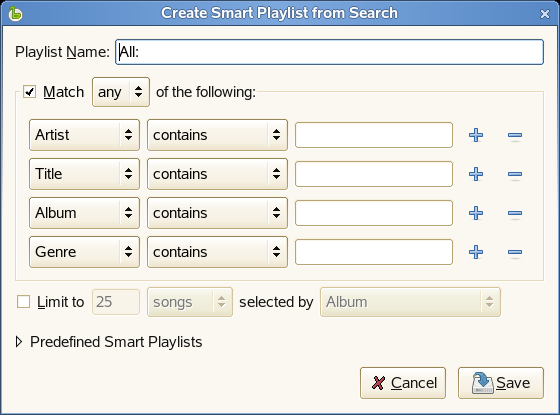Add a rule after the Album row
Viewport: 560px width, 415px height.
[x=476, y=213]
